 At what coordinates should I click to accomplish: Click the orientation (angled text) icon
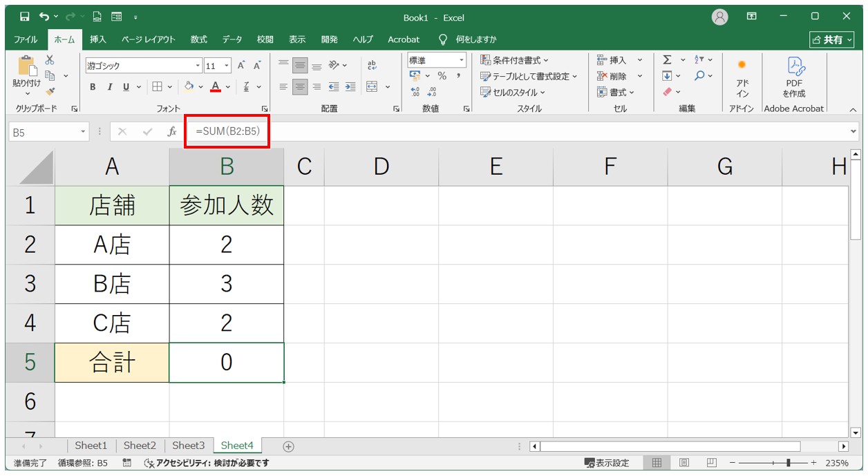coord(334,66)
